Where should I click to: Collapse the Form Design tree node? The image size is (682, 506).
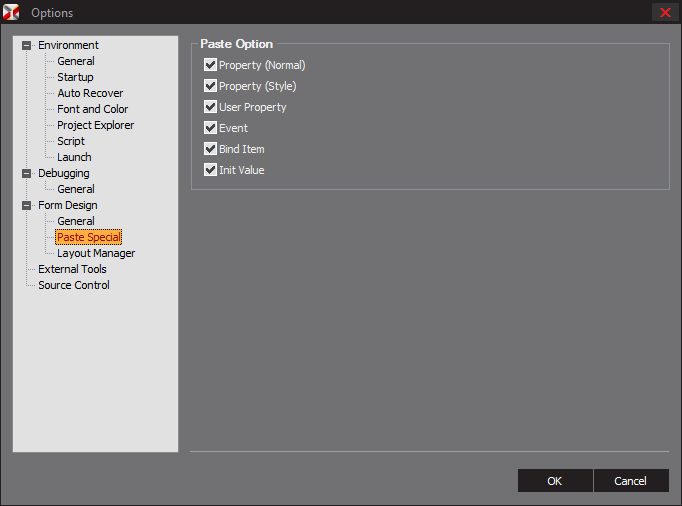click(x=27, y=205)
